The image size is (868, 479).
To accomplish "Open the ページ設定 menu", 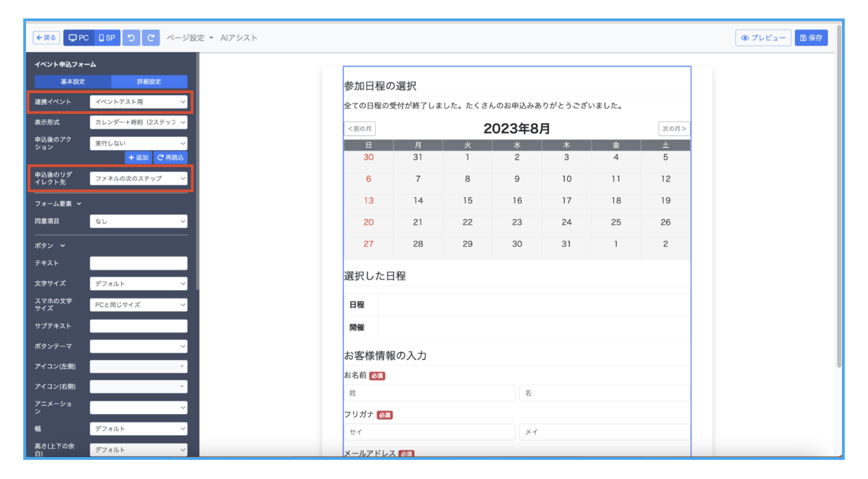I will click(x=190, y=38).
